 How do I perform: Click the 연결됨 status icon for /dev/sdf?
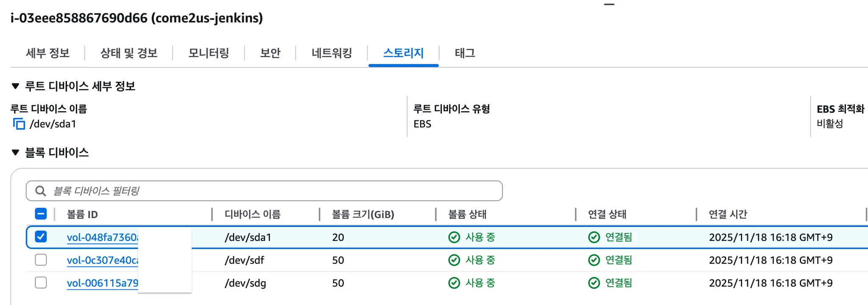[x=594, y=260]
